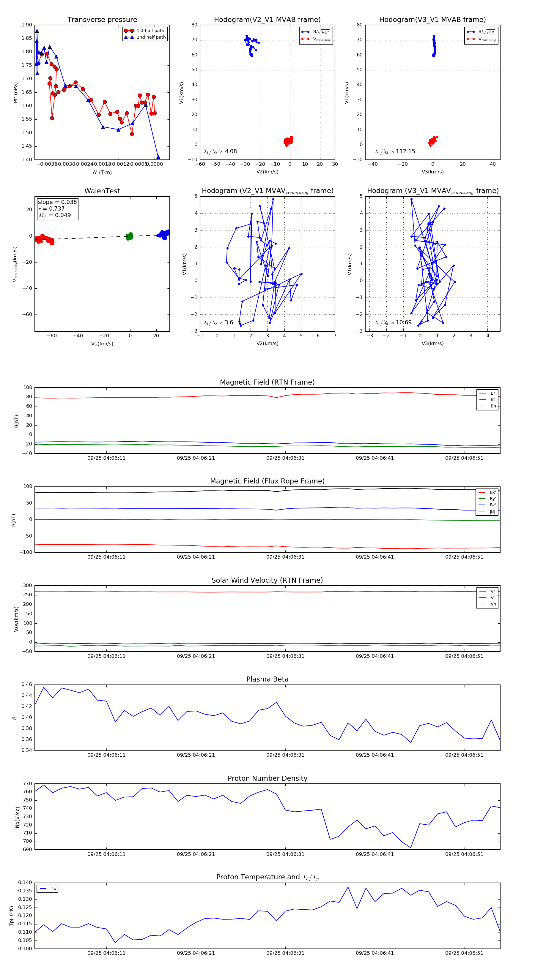Click '09/25 04:06:31' tick under Plasma Beta plot

click(x=285, y=755)
